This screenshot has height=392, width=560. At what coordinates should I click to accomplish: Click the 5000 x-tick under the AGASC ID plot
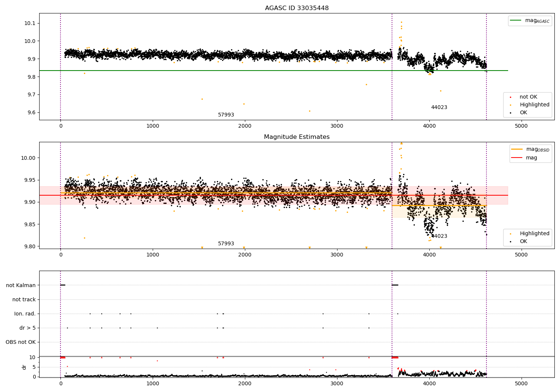[521, 126]
